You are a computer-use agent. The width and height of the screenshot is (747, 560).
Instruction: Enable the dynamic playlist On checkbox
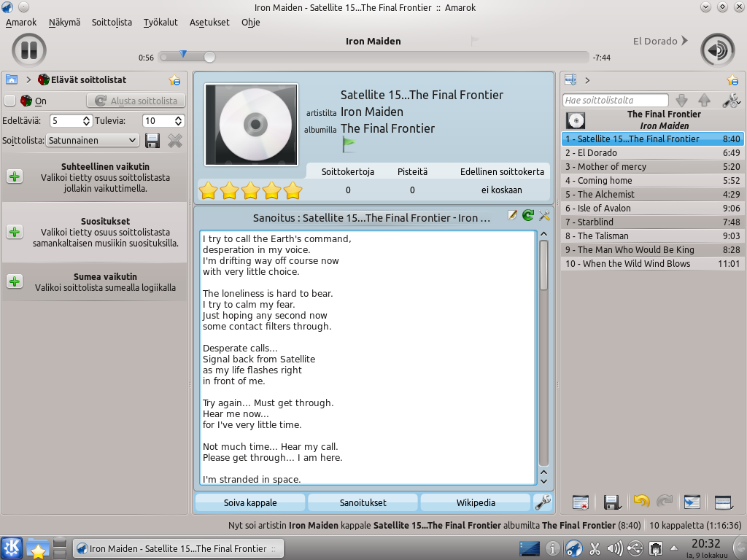pos(10,101)
